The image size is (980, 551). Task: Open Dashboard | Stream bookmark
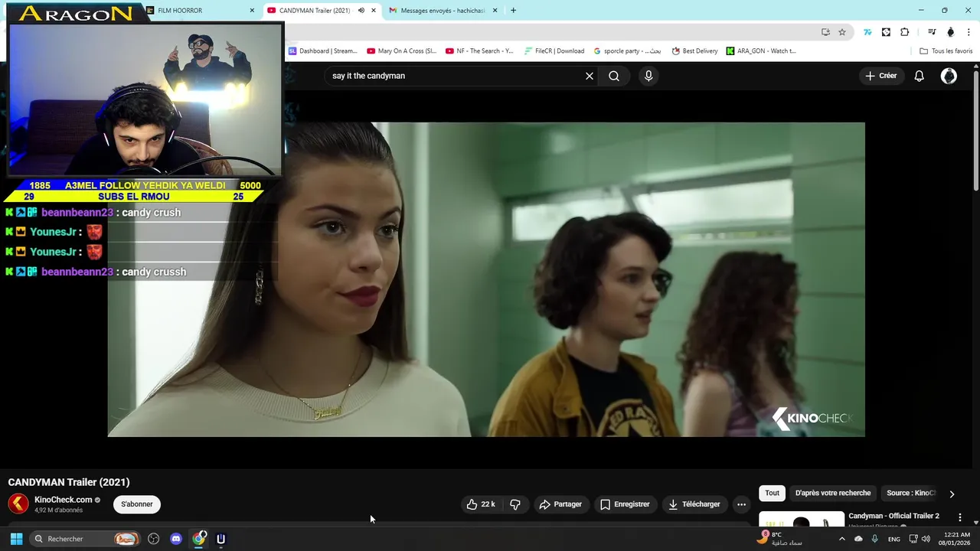[x=322, y=51]
